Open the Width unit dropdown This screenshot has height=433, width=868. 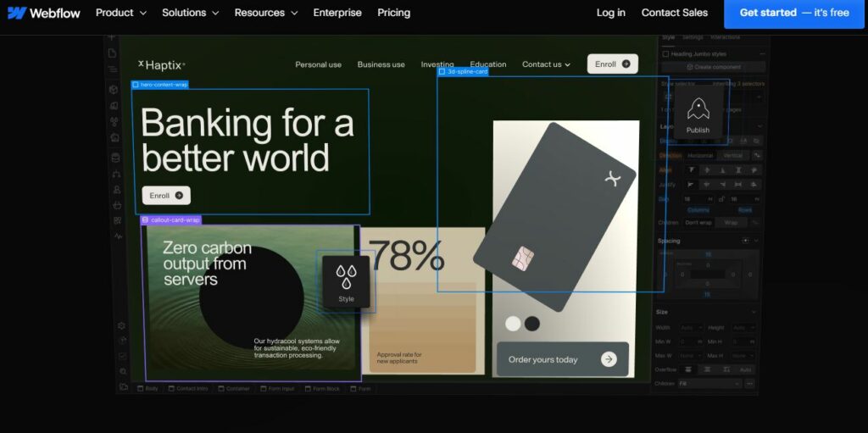point(699,328)
